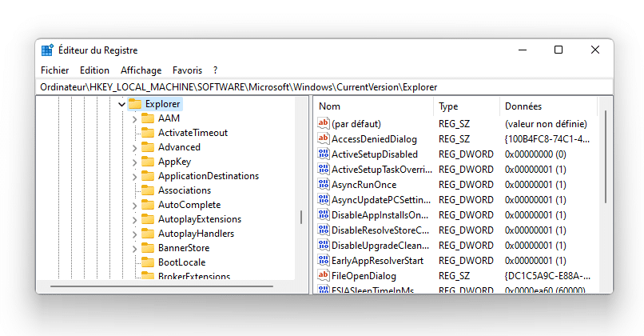644x336 pixels.
Task: Minimize the Éditeur du Registre window
Action: [x=523, y=50]
